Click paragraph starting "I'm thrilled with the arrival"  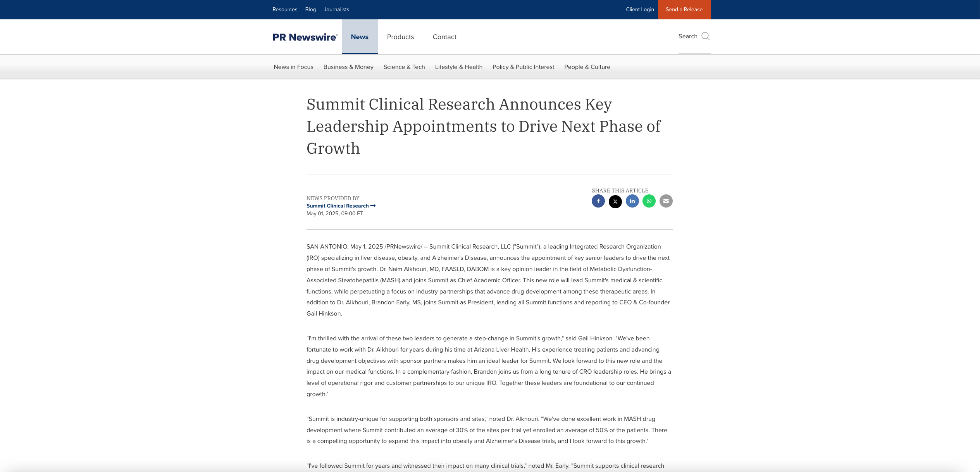(488, 366)
